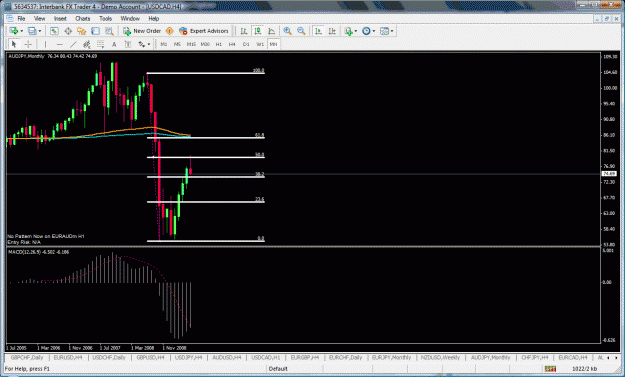
Task: Expand the Periods dropdown arrow
Action: coord(374,31)
